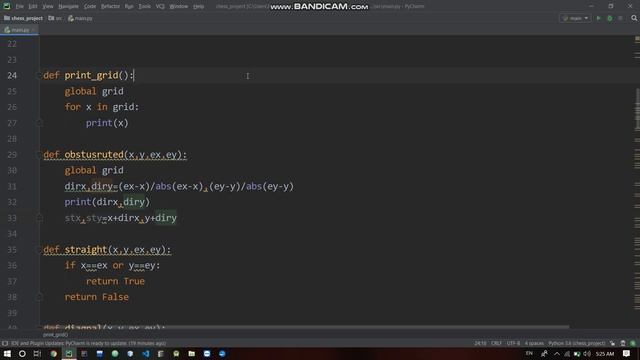
Task: Toggle the read-only lock icon
Action: pyautogui.click(x=612, y=344)
